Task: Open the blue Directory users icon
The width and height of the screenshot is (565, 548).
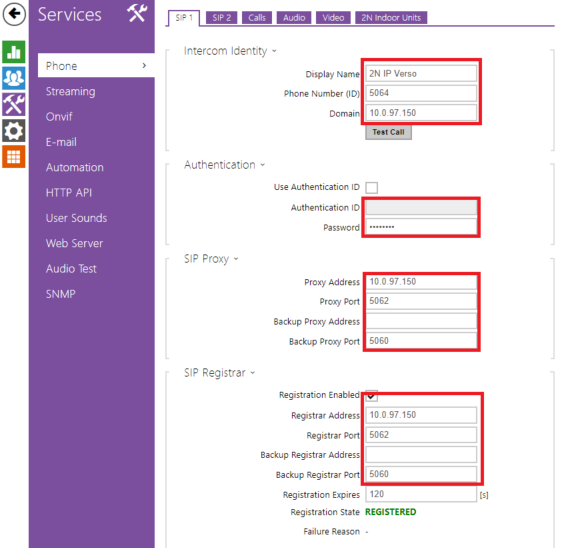Action: pos(14,78)
